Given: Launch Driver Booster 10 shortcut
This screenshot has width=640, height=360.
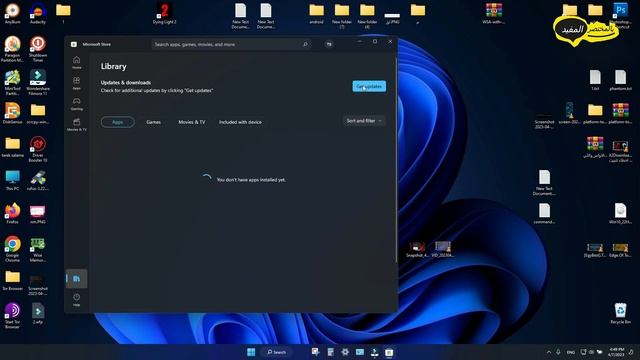Looking at the screenshot, I should [38, 149].
